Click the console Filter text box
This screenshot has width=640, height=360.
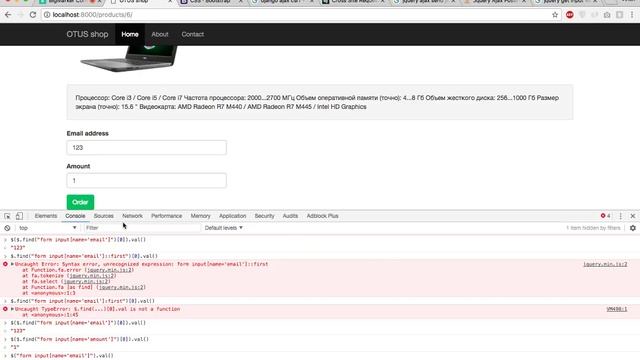(x=141, y=228)
